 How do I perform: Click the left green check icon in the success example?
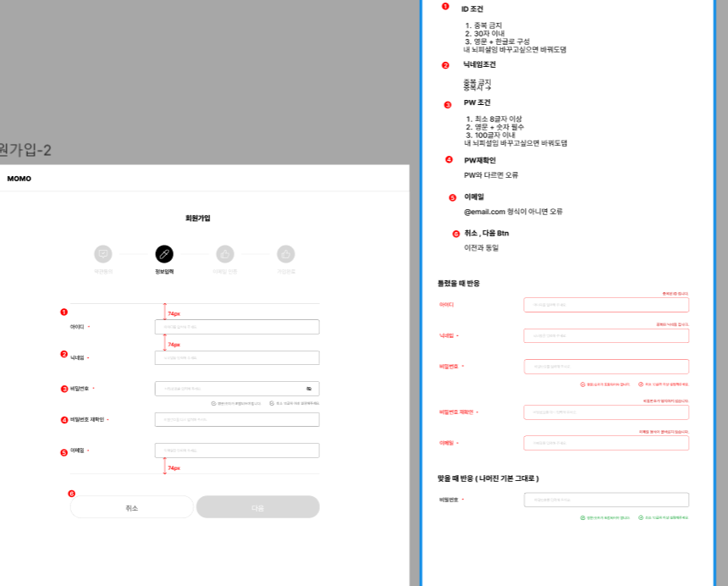pos(582,517)
